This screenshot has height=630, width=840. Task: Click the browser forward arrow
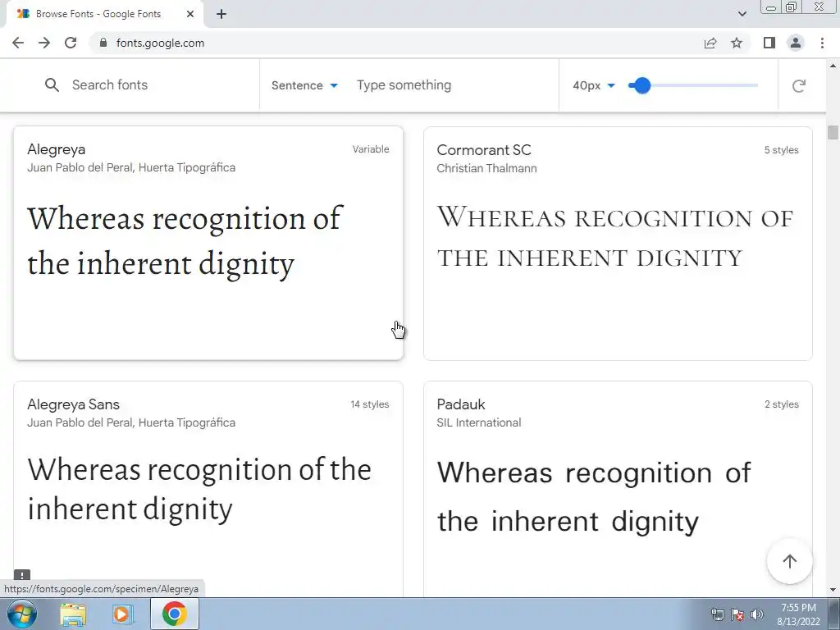[x=44, y=43]
